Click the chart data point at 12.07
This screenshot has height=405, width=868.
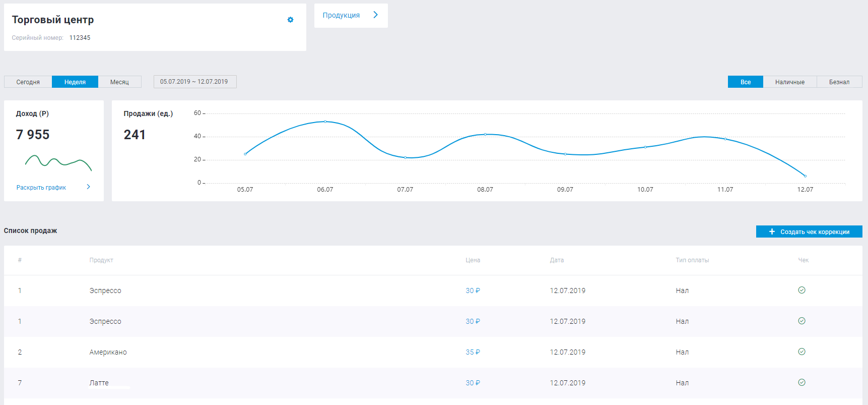[805, 176]
